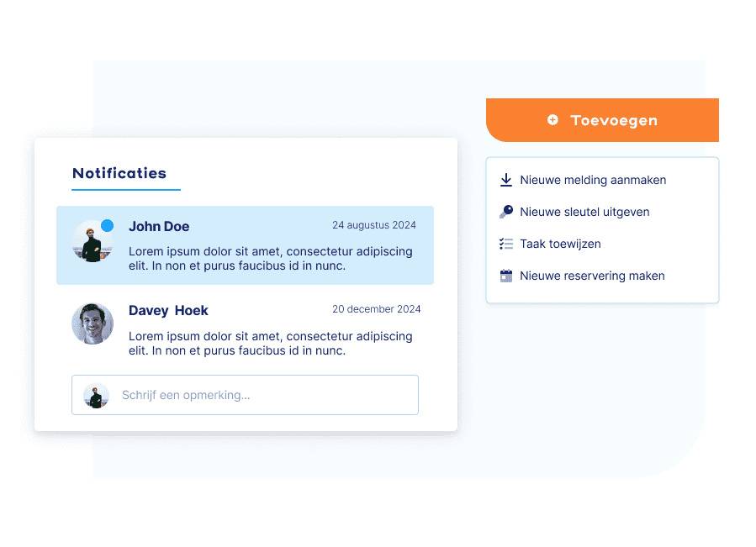Click the key icon for sleutel uitgeven

pos(506,212)
